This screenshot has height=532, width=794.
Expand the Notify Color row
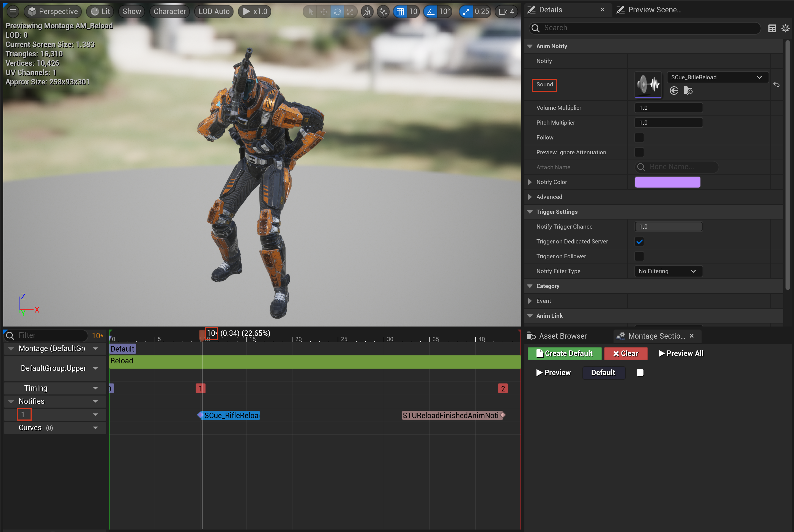[x=530, y=182]
